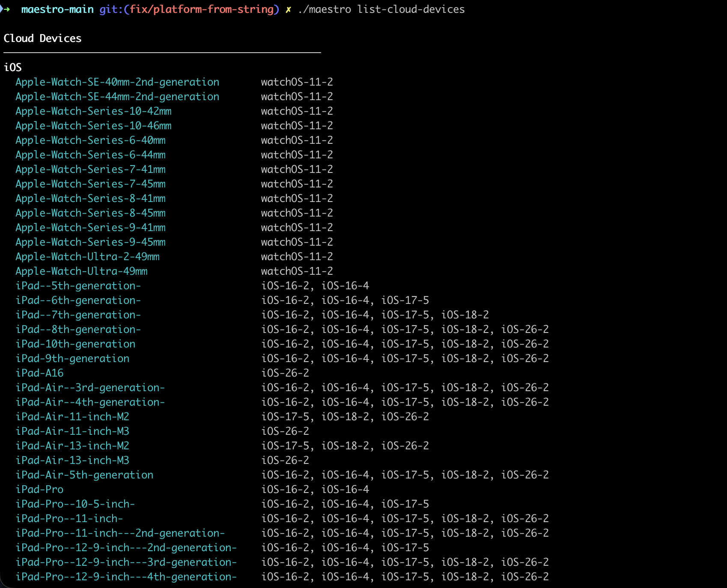Select iPad--8th-generation- in the list
The image size is (727, 588).
[78, 330]
